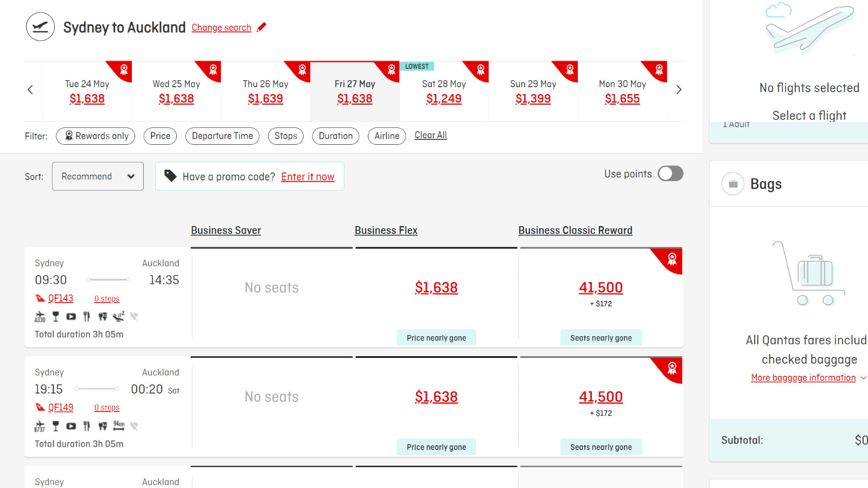Select the Tue 24 May date tab

87,91
